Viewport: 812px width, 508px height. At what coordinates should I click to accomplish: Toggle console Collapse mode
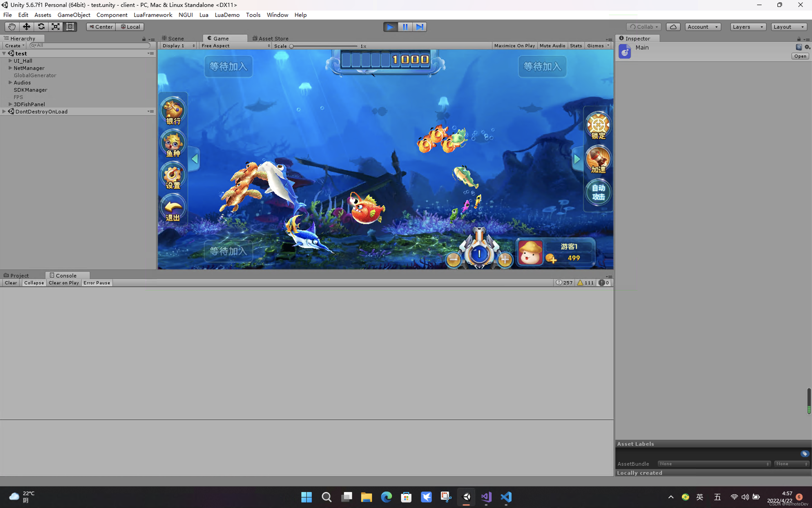click(34, 283)
